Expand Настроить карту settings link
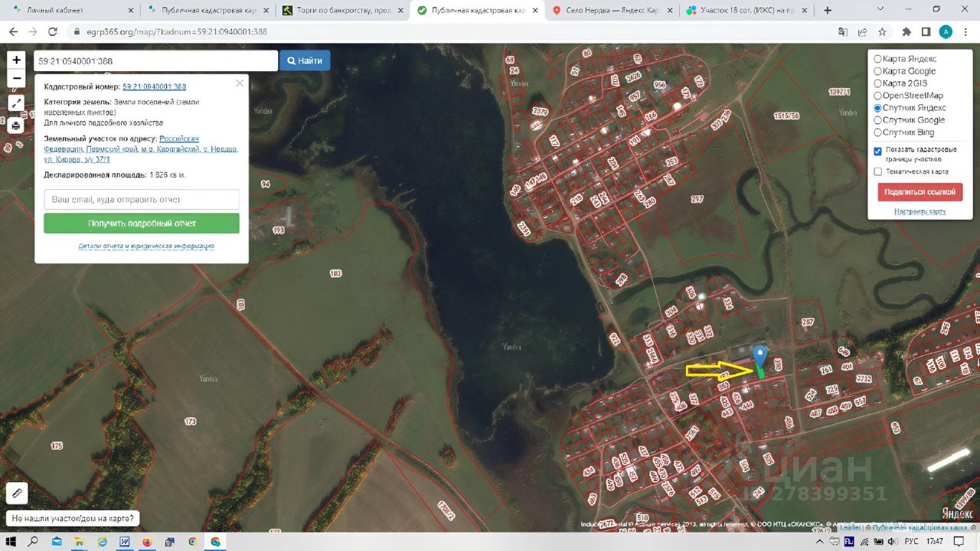 [x=920, y=211]
